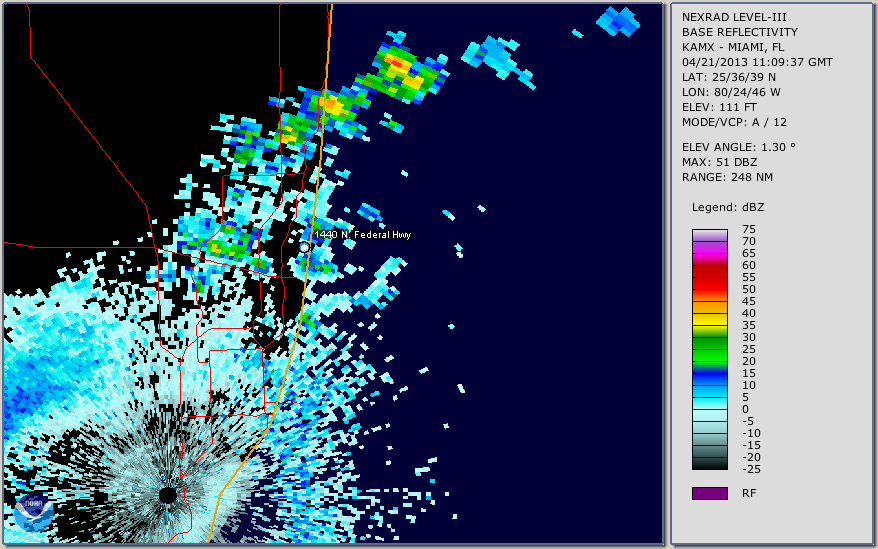Click the NOAA logo on the map

tap(34, 513)
